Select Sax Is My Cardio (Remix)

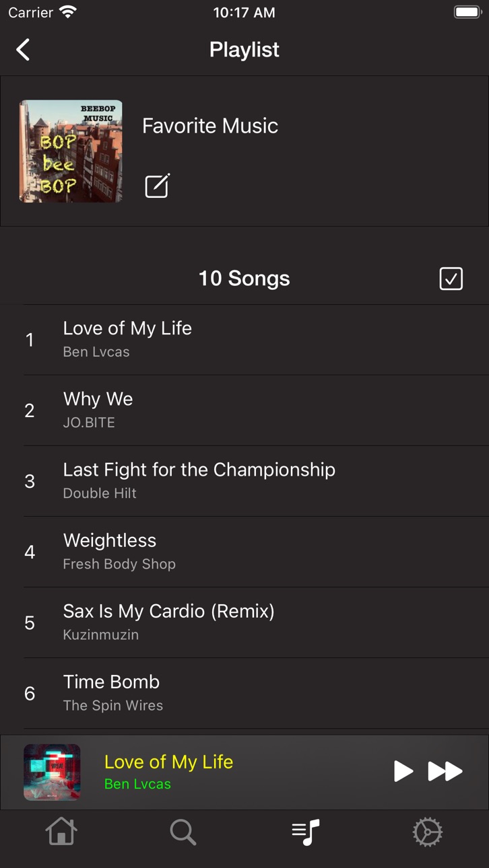pos(257,622)
